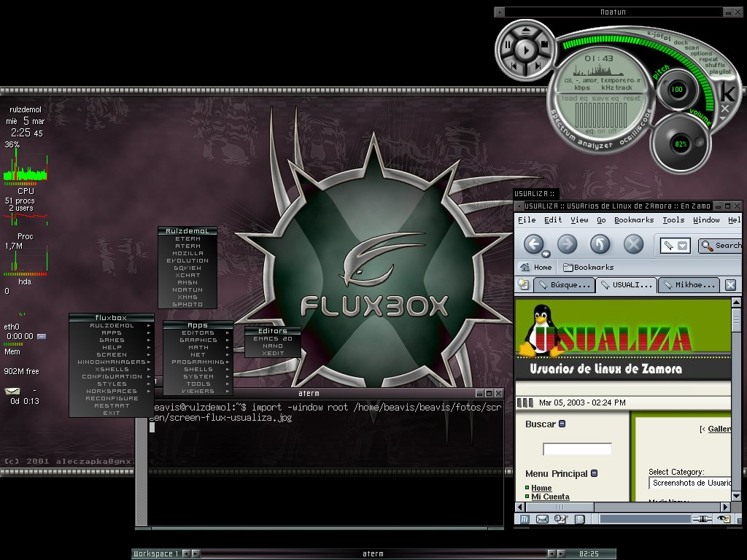This screenshot has height=560, width=747.
Task: Stop playback in the Noatun player
Action: 544,44
